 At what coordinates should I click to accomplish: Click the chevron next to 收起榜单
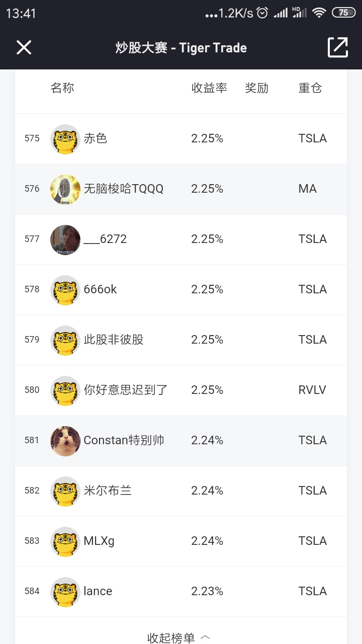(x=205, y=637)
